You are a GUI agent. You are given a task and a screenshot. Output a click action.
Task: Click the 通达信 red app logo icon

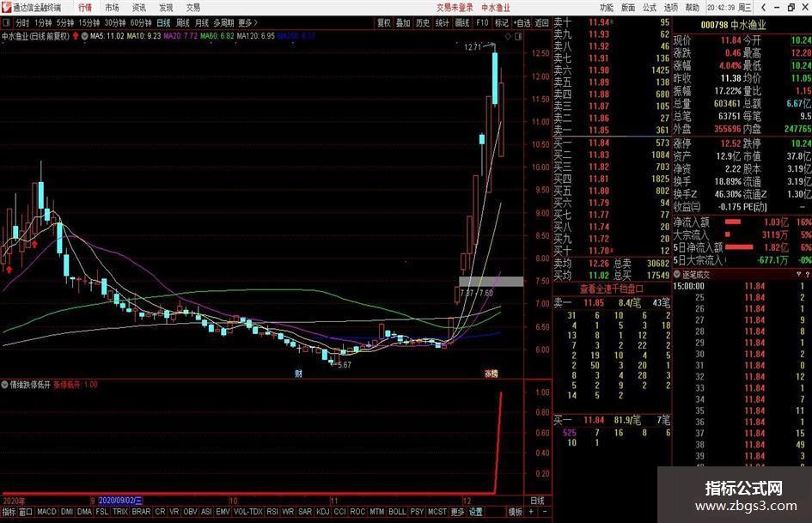tap(6, 7)
